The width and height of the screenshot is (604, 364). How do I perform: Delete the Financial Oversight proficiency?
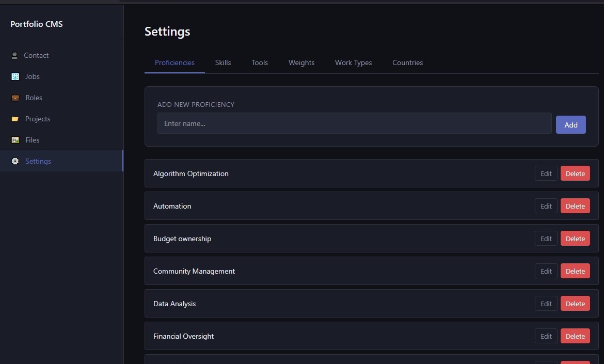(x=575, y=336)
